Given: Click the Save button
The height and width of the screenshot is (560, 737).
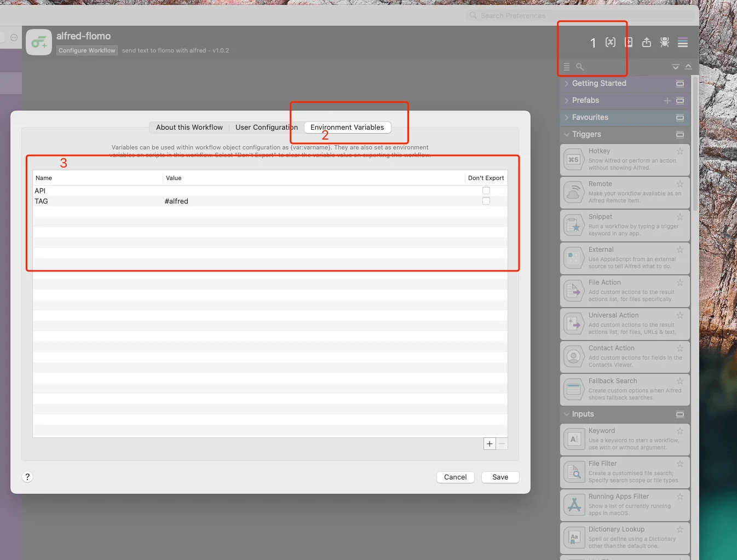Looking at the screenshot, I should pos(500,477).
